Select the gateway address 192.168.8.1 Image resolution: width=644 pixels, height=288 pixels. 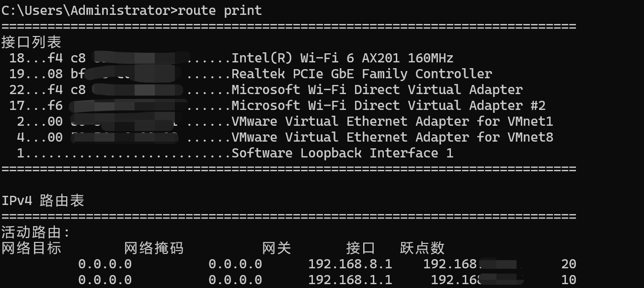(350, 264)
